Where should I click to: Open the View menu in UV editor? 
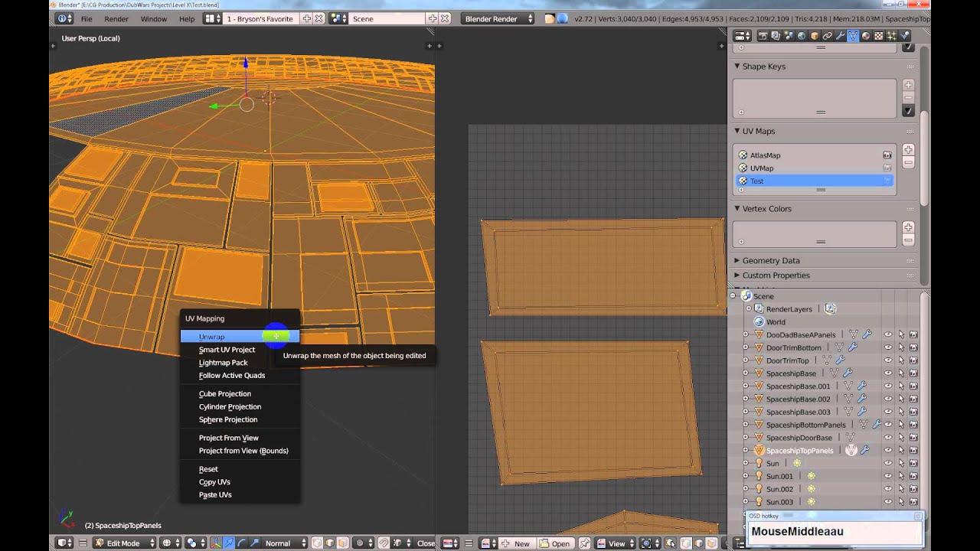(616, 543)
